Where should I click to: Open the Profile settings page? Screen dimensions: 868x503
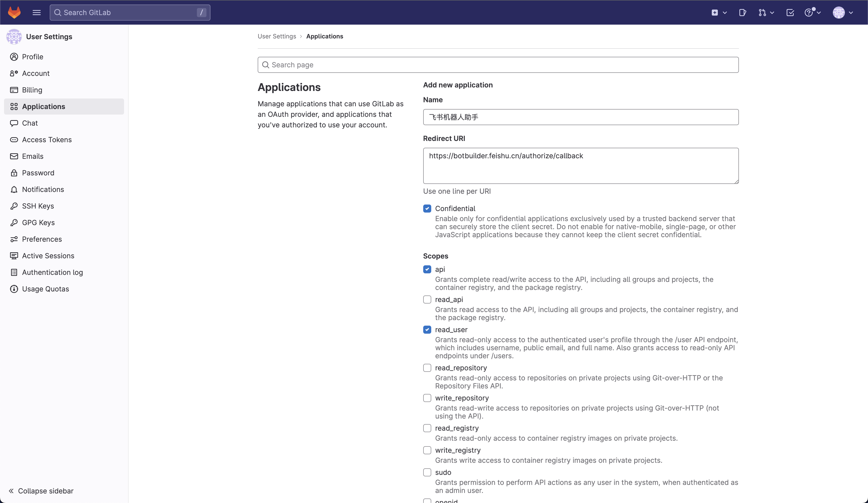(64, 57)
